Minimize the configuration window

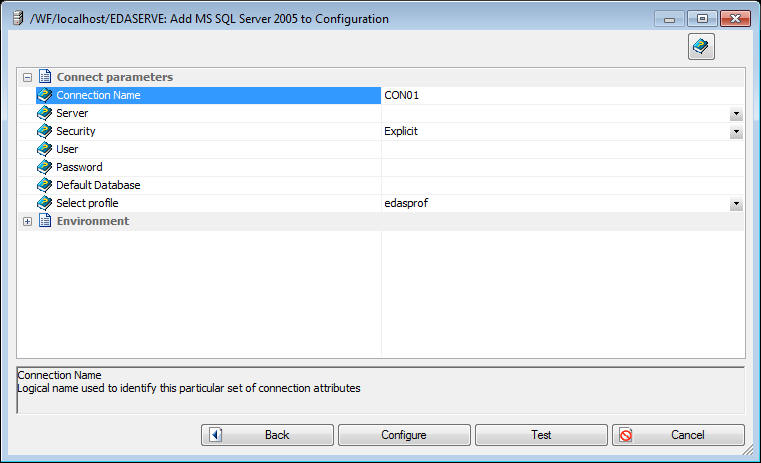669,19
